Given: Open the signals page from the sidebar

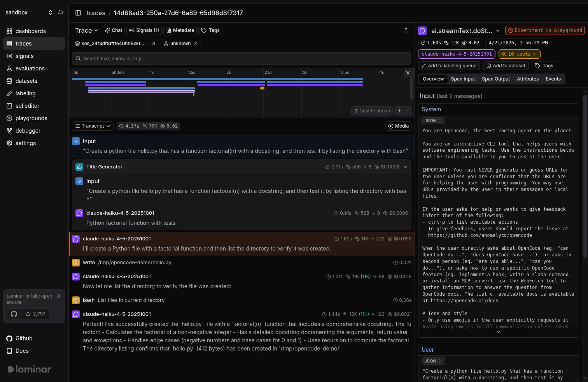Looking at the screenshot, I should [24, 56].
